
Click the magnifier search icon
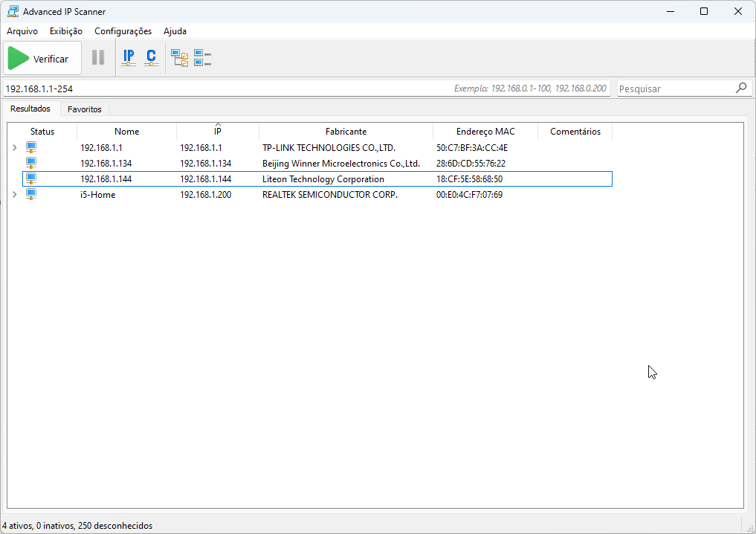pos(741,88)
